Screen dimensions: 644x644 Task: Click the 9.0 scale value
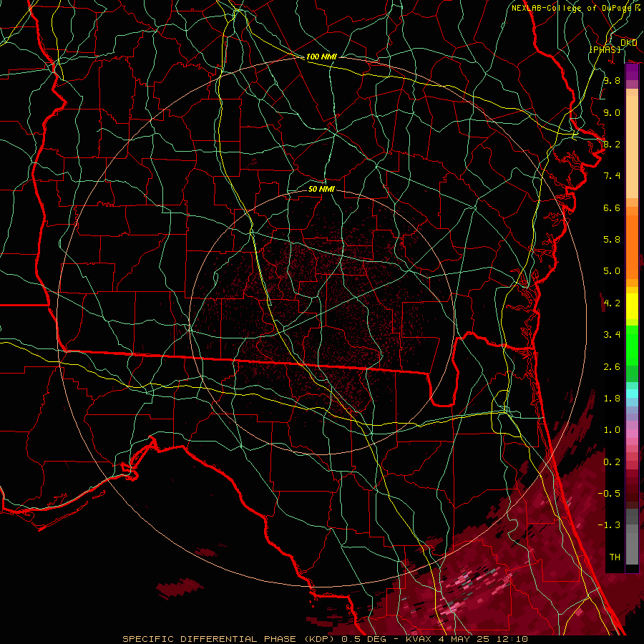[x=612, y=112]
